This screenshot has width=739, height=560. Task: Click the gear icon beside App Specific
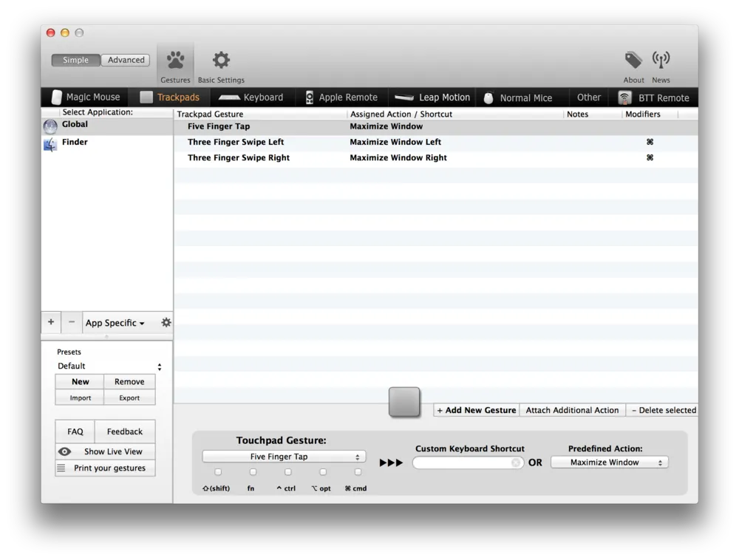tap(166, 323)
